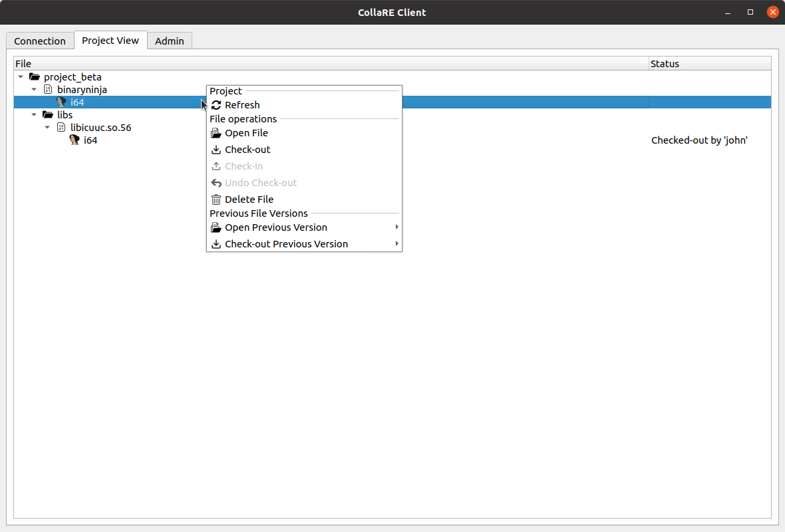Image resolution: width=785 pixels, height=532 pixels.
Task: Collapse the binaryninja tree node
Action: (34, 89)
